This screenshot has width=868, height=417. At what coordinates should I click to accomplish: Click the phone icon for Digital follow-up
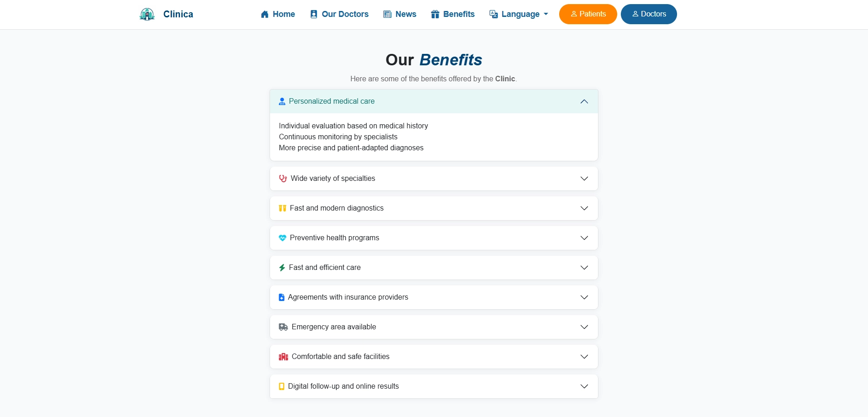(281, 386)
